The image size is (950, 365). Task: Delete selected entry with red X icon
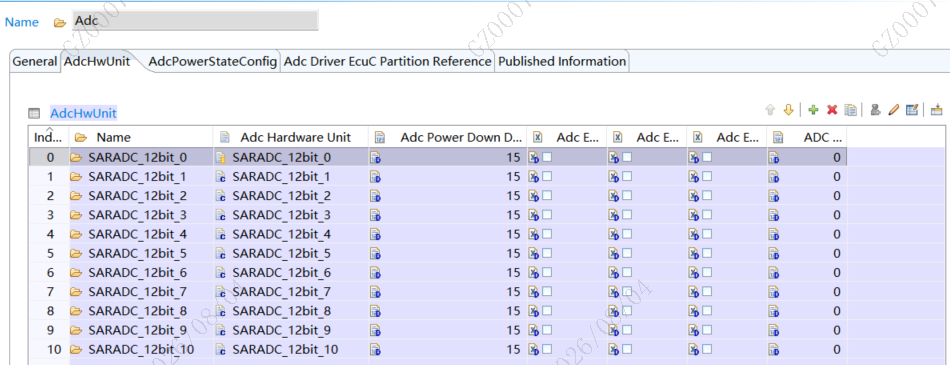(x=832, y=110)
